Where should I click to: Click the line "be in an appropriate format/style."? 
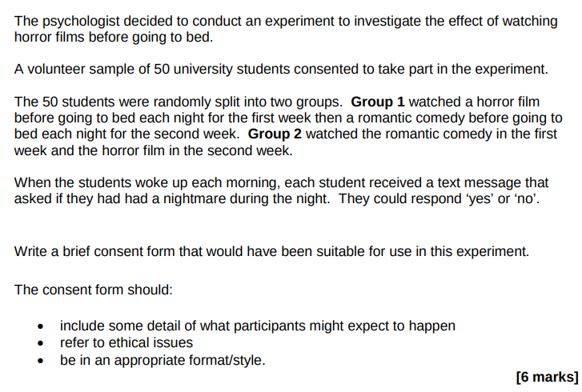click(163, 360)
